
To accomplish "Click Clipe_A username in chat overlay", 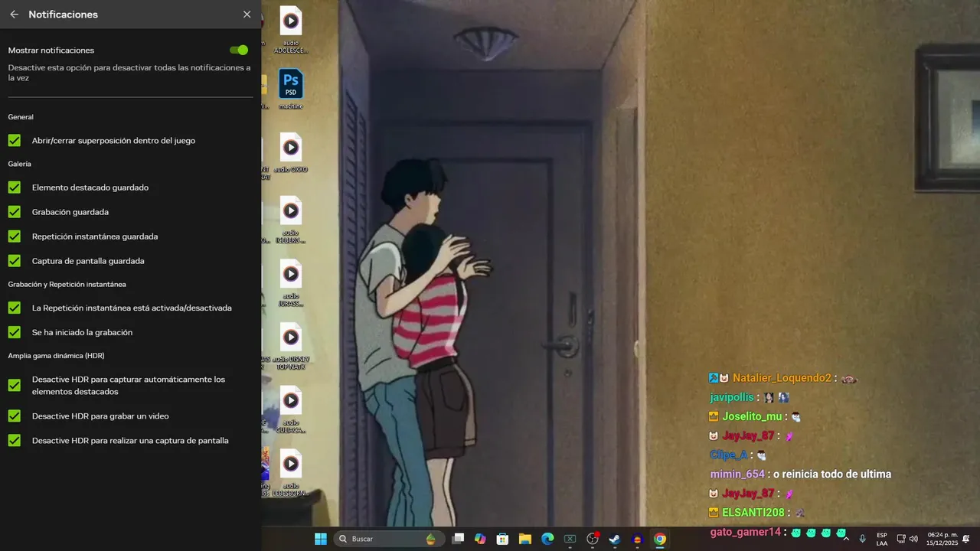I will [729, 455].
